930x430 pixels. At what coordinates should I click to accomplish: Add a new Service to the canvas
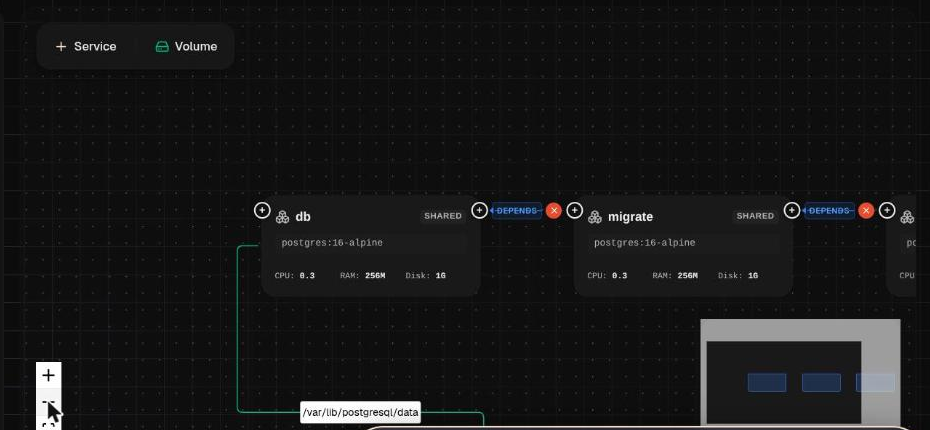coord(86,46)
